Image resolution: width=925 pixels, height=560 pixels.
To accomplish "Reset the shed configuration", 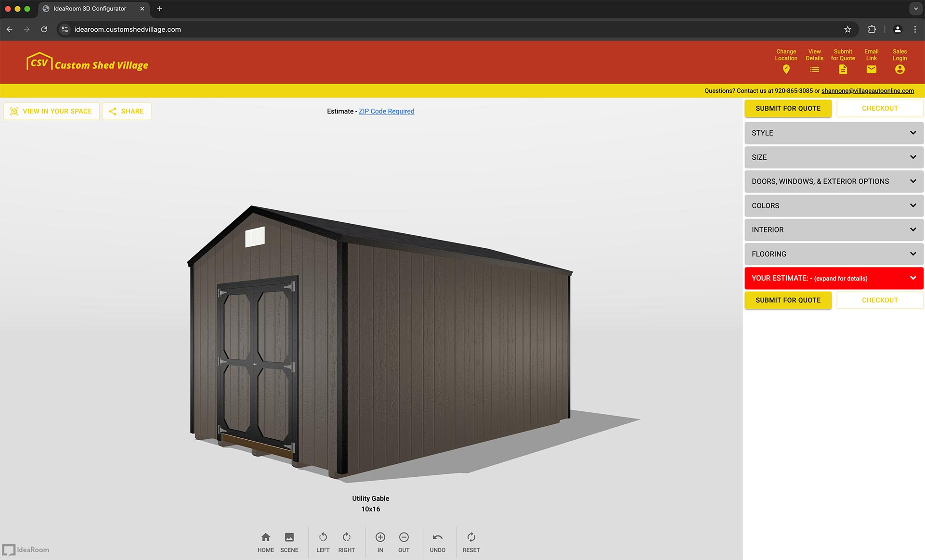I will pyautogui.click(x=471, y=537).
